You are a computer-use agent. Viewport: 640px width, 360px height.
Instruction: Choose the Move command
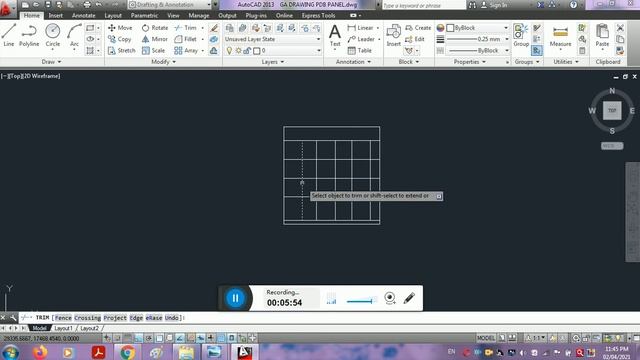(x=120, y=28)
